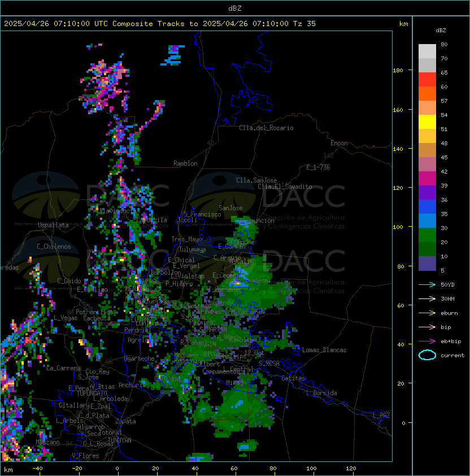The height and width of the screenshot is (476, 470).
Task: Click the 'Catitas' map label
Action: click(x=293, y=378)
